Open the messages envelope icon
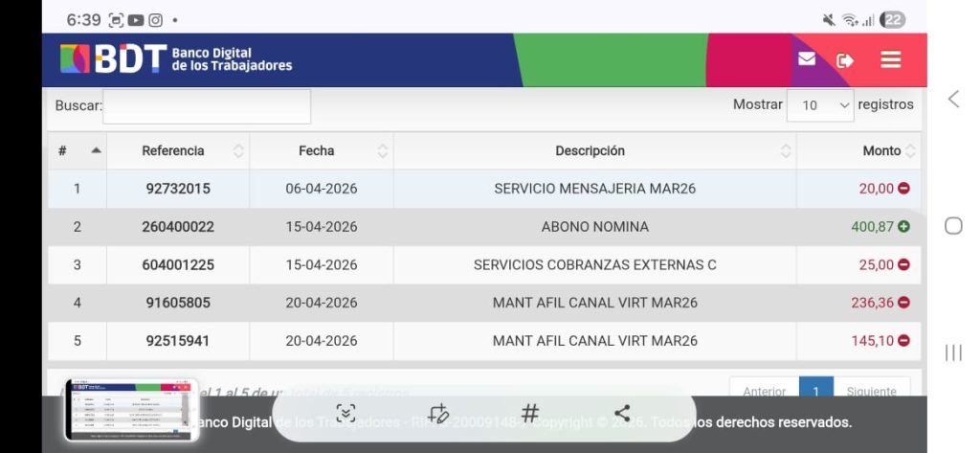This screenshot has width=980, height=453. [x=807, y=59]
